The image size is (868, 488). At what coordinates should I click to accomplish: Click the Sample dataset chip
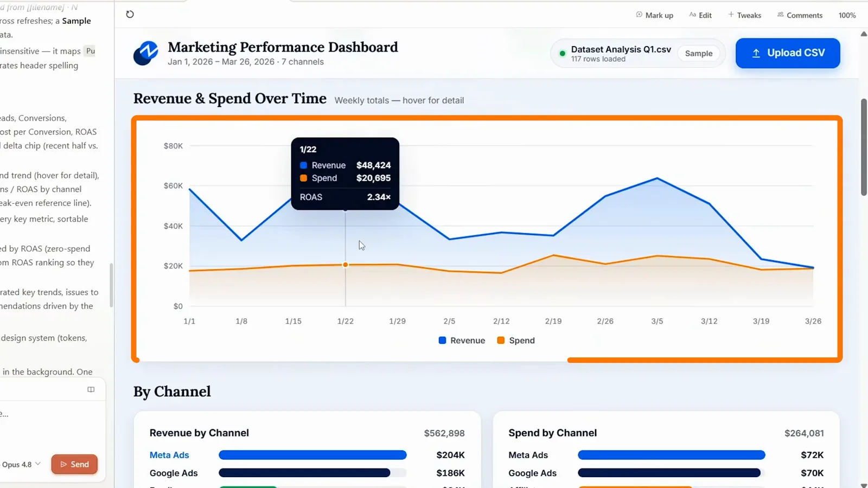(x=699, y=53)
